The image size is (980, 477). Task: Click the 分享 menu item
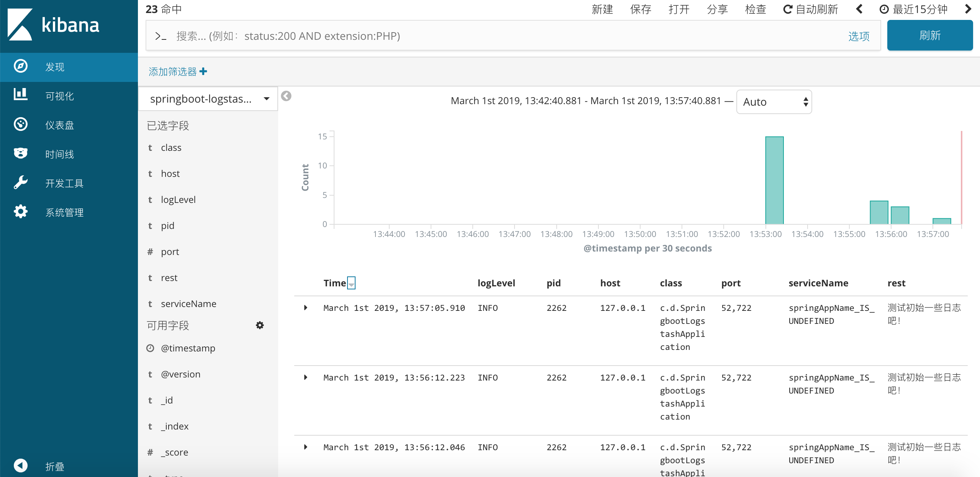717,9
